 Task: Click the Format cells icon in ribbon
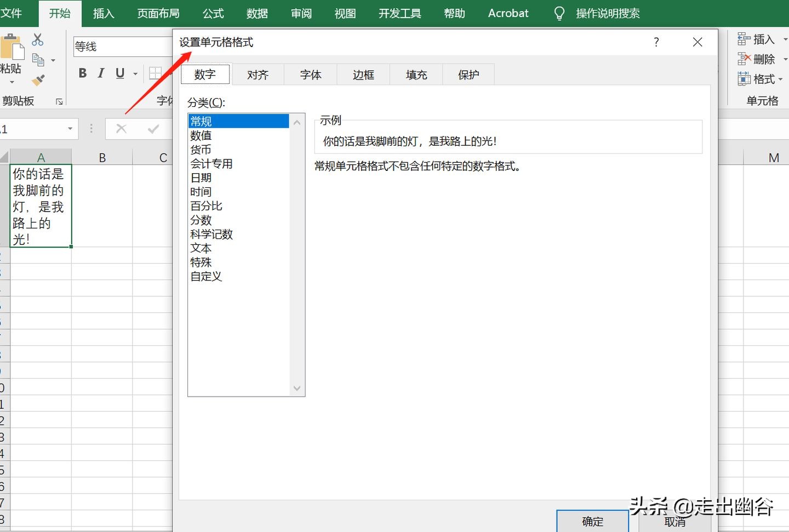pos(744,79)
